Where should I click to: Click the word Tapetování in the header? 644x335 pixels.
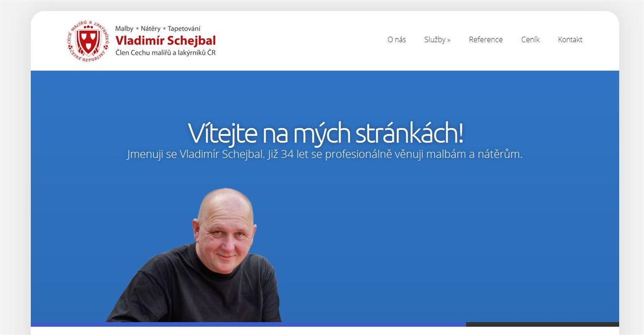tap(184, 29)
